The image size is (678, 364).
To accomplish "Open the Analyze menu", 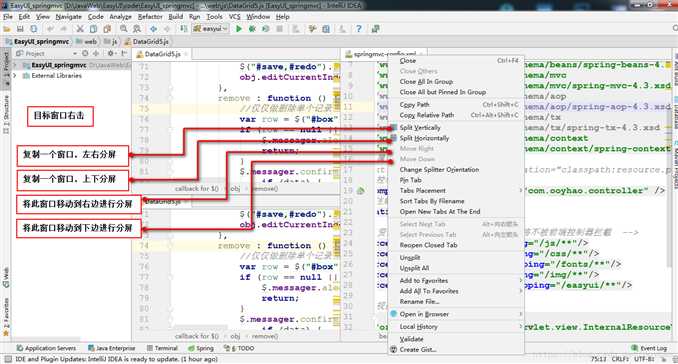I will tap(120, 17).
